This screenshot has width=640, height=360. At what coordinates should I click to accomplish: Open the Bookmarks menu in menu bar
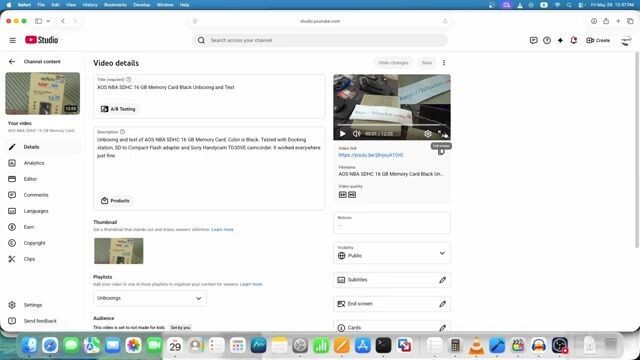point(115,4)
